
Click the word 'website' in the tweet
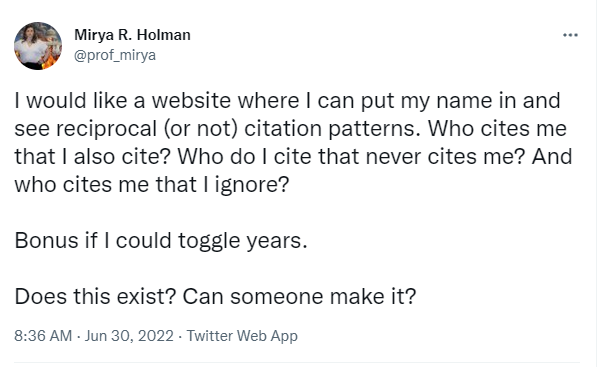click(x=191, y=101)
